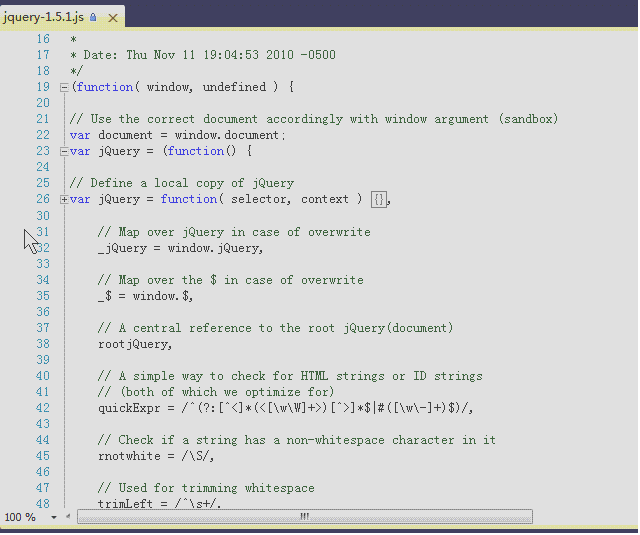Screen dimensions: 640x535
Task: Click 'var jQuery' on line 23
Action: pos(105,152)
